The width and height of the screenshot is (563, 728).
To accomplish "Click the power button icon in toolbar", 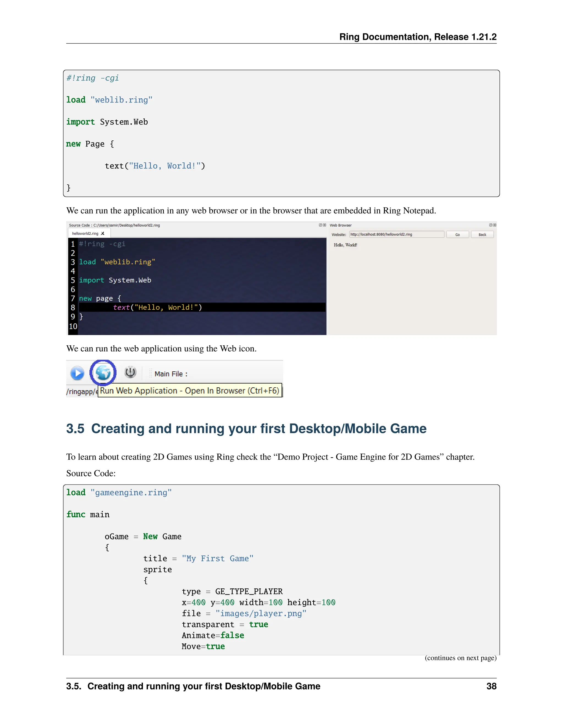I will (130, 372).
